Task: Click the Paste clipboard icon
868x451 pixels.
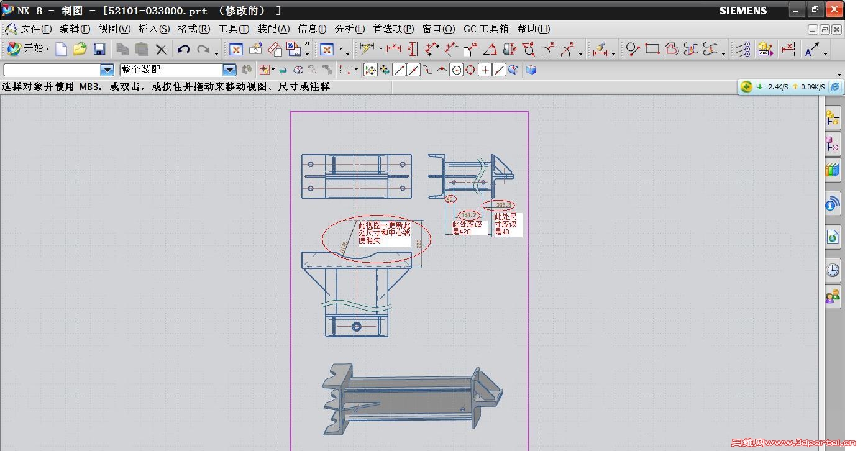Action: (x=142, y=49)
